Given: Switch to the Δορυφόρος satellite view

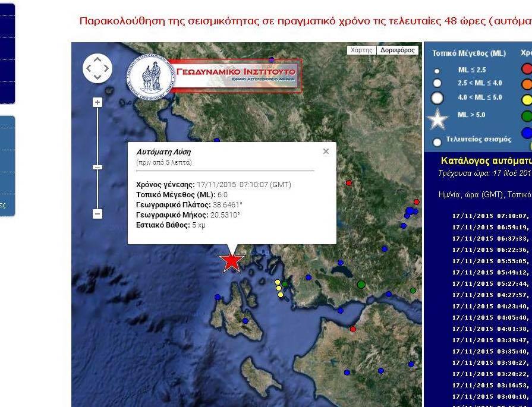Looking at the screenshot, I should pyautogui.click(x=397, y=50).
